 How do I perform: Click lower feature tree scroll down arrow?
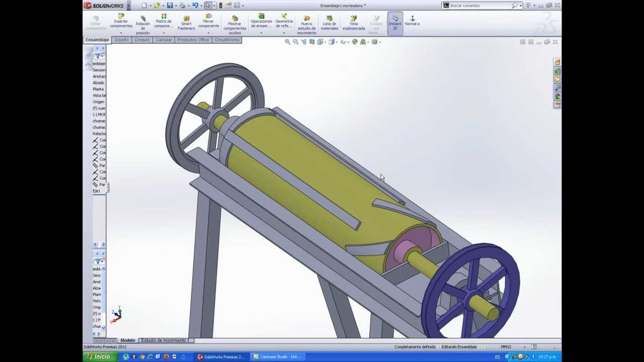click(103, 327)
